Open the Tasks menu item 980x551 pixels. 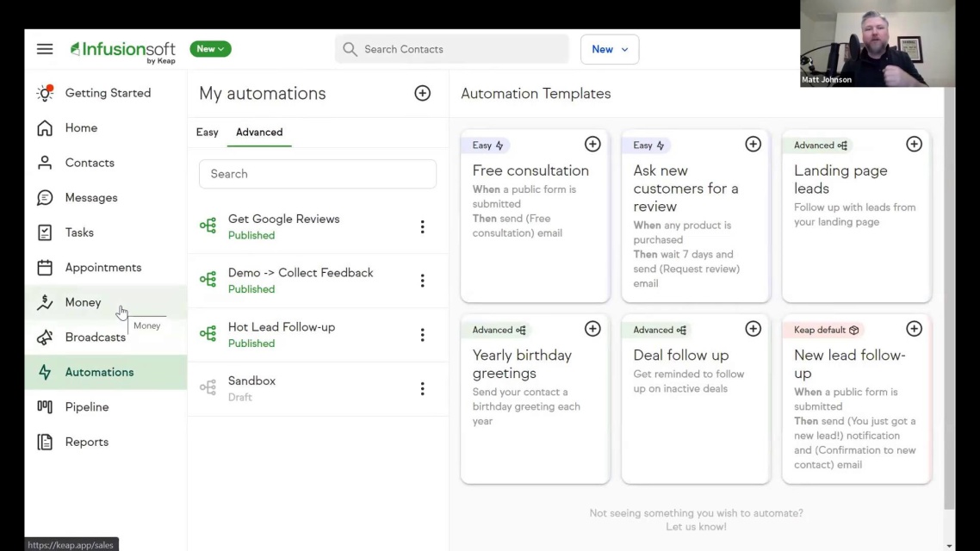coord(106,232)
